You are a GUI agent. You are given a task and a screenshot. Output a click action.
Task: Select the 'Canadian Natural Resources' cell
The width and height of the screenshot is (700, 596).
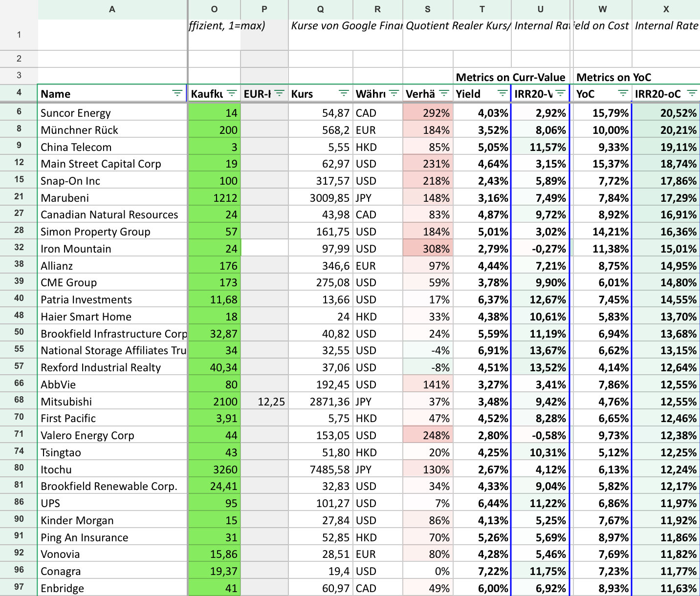click(x=112, y=214)
